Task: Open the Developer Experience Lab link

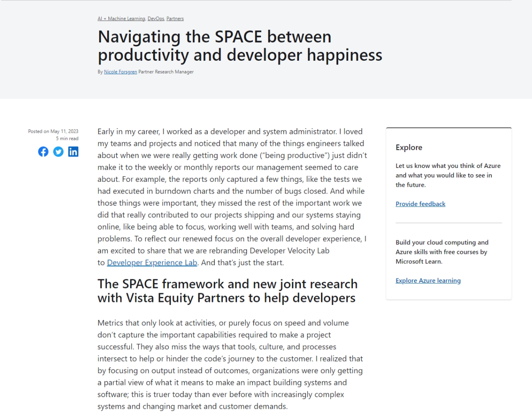Action: [x=152, y=263]
